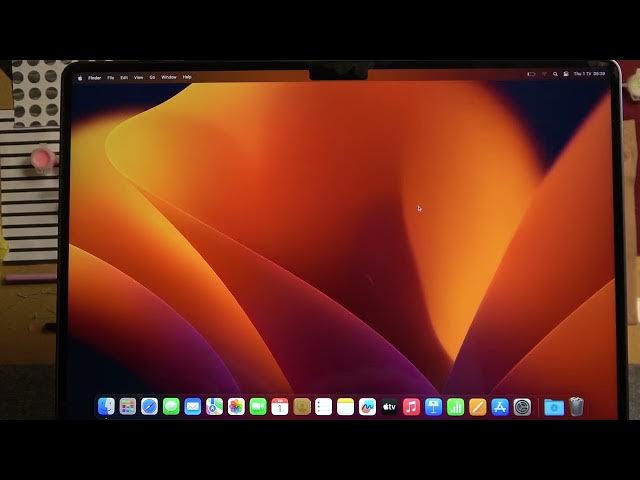Open the Window menu
Viewport: 640px width, 480px height.
coord(169,77)
